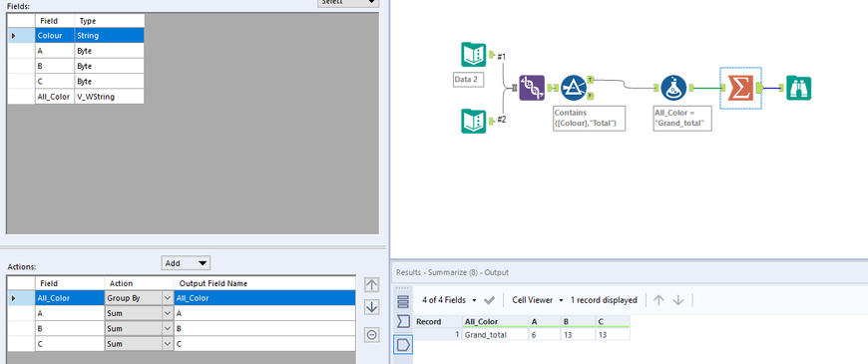The image size is (868, 364).
Task: Click the Type column header in Fields
Action: (x=109, y=21)
